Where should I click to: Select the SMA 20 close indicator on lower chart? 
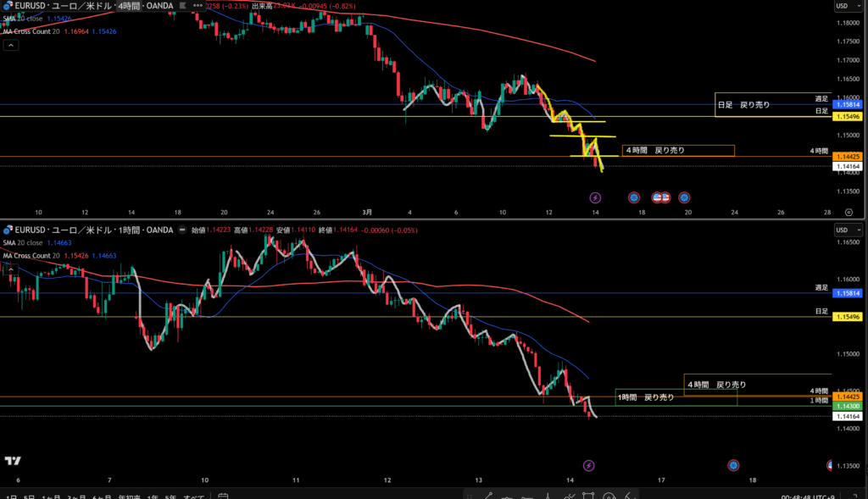[32, 242]
